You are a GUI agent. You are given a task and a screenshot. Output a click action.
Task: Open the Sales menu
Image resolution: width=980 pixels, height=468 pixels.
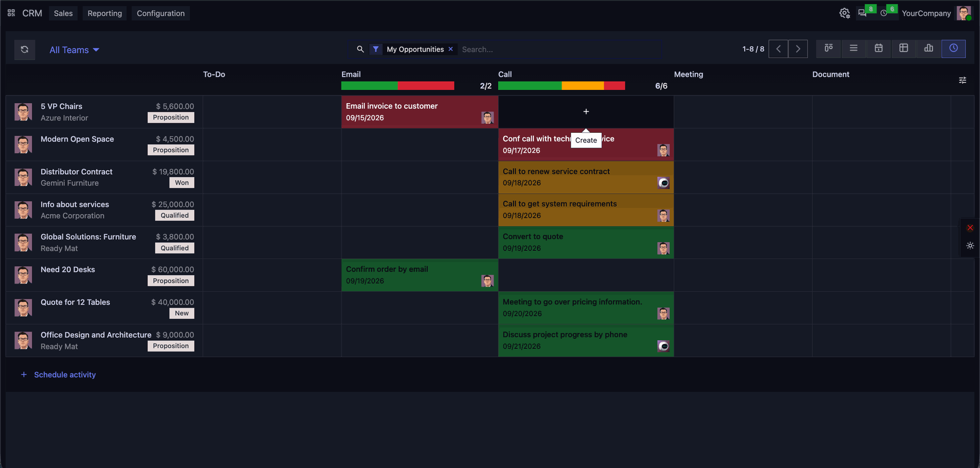click(x=63, y=13)
